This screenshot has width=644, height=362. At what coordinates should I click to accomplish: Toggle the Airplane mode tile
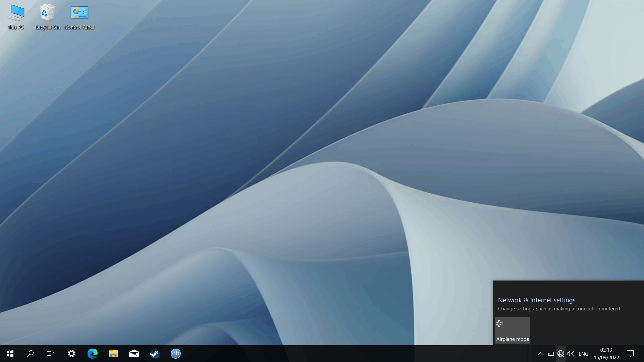[x=512, y=330]
